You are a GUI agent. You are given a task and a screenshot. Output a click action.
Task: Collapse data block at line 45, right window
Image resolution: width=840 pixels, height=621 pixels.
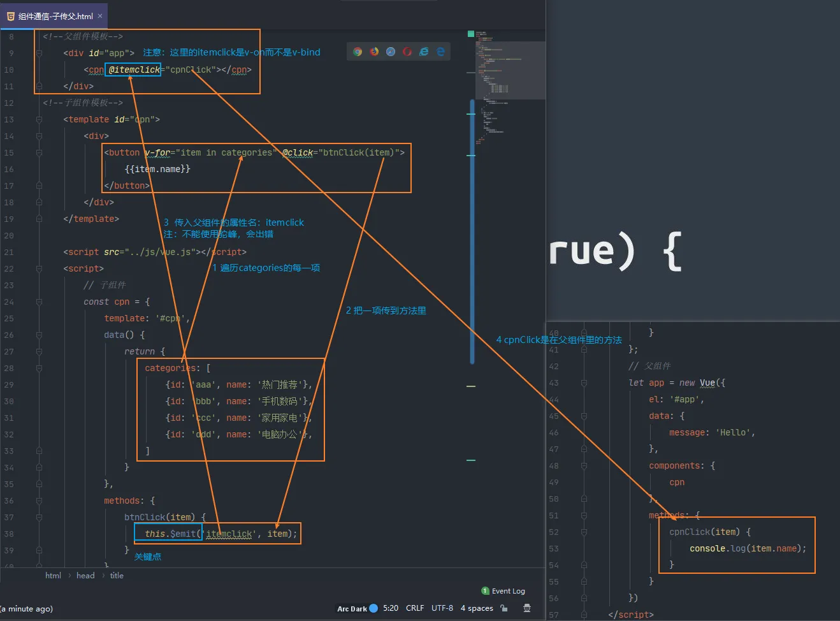tap(584, 416)
